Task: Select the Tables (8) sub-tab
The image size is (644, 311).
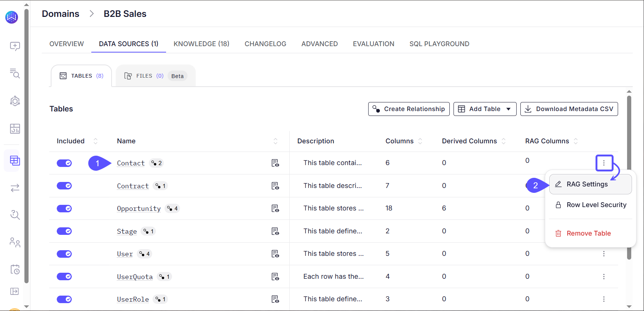Action: [x=81, y=76]
